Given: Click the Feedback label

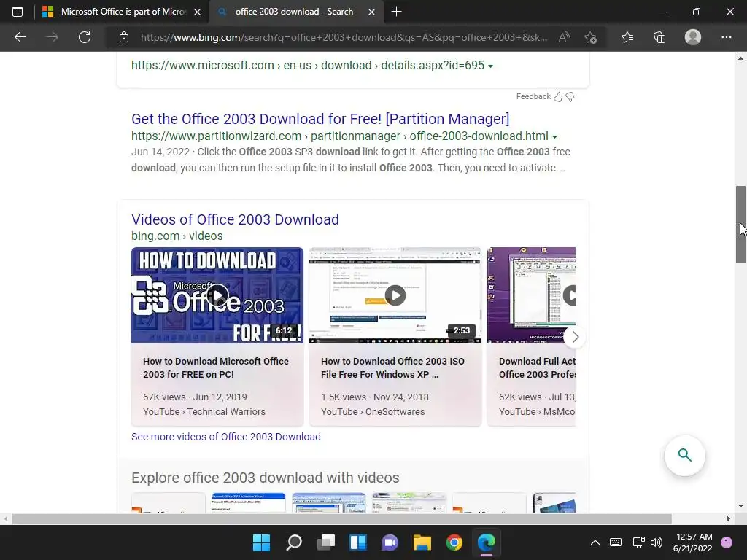Looking at the screenshot, I should pyautogui.click(x=533, y=97).
